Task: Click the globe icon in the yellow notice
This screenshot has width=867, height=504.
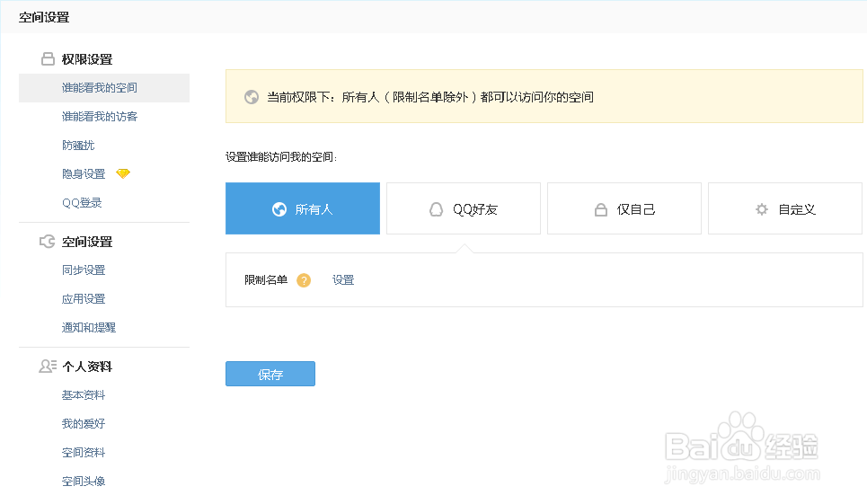Action: pos(252,97)
